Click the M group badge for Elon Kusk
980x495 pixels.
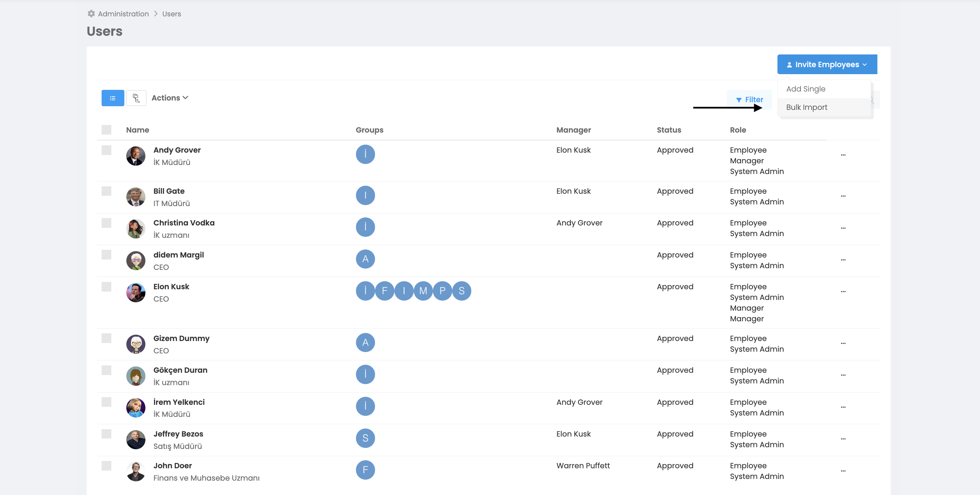coord(423,291)
